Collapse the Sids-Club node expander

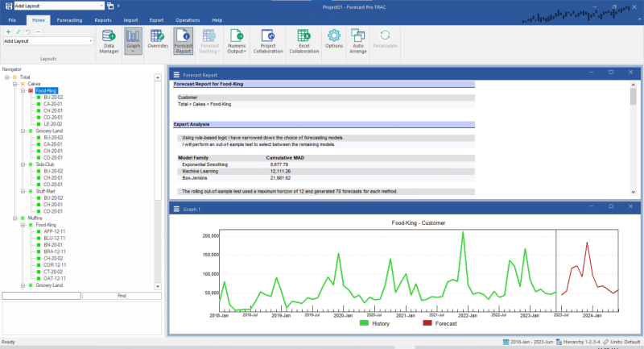(23, 164)
